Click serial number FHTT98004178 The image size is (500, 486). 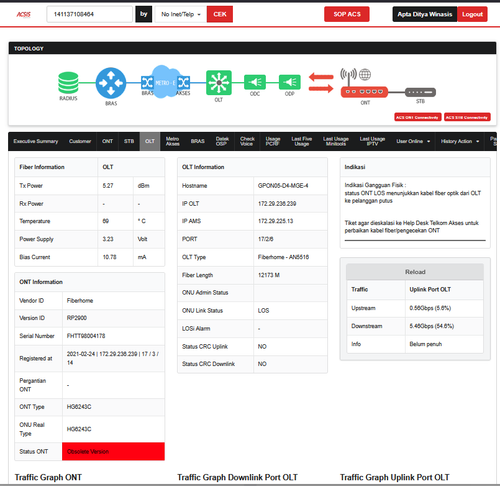(86, 336)
